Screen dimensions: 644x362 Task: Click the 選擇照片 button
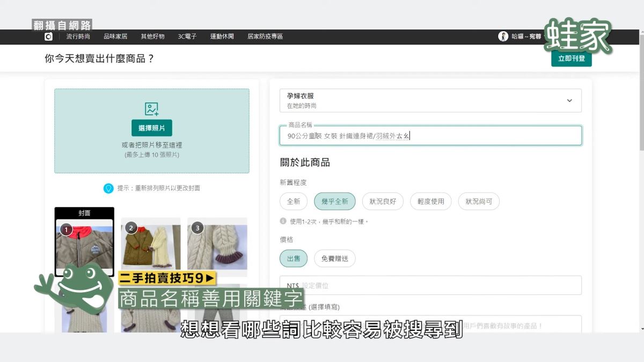152,128
